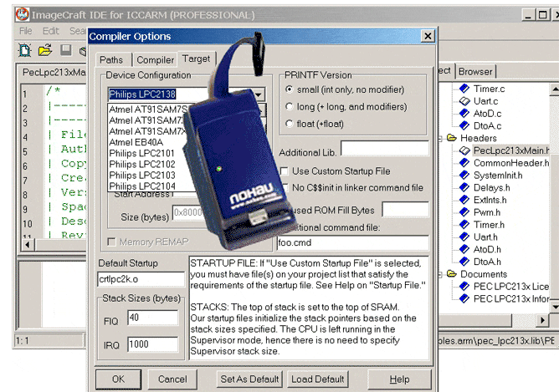Click the Open folder toolbar icon
This screenshot has width=559, height=392.
45,50
